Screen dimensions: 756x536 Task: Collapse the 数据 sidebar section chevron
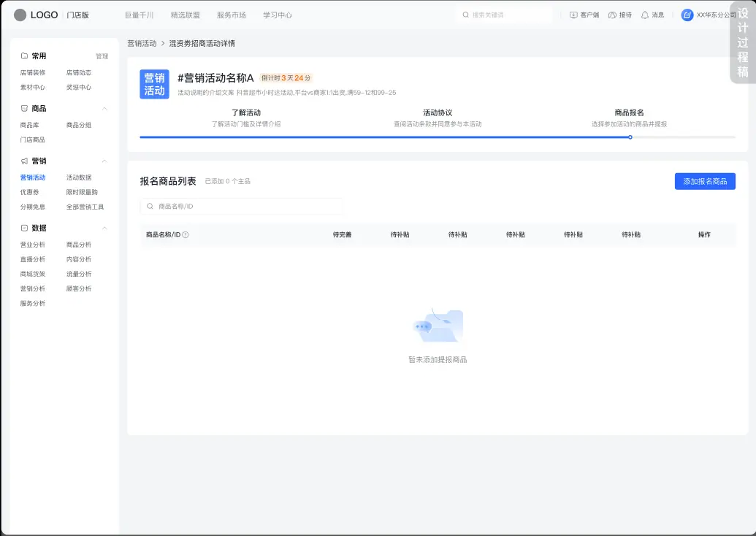tap(104, 228)
